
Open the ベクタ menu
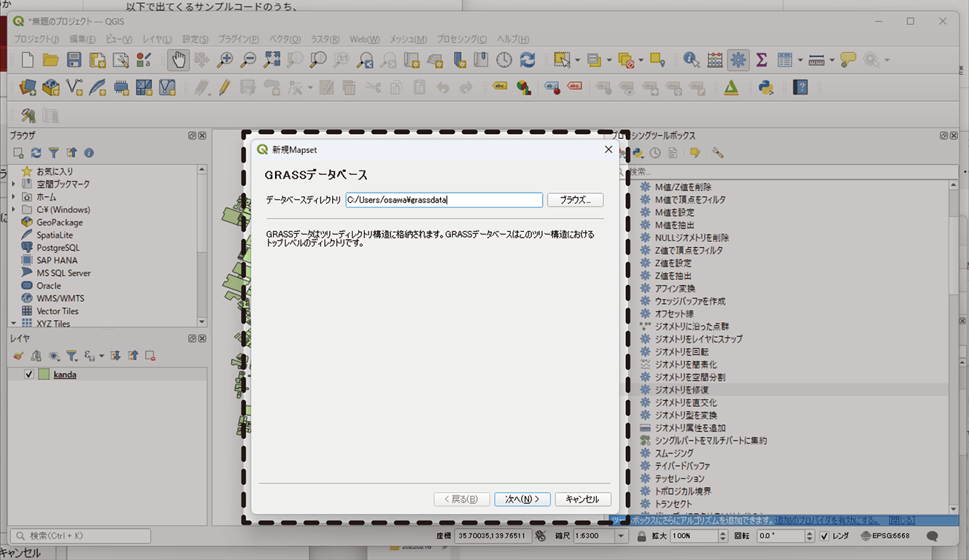pyautogui.click(x=285, y=39)
